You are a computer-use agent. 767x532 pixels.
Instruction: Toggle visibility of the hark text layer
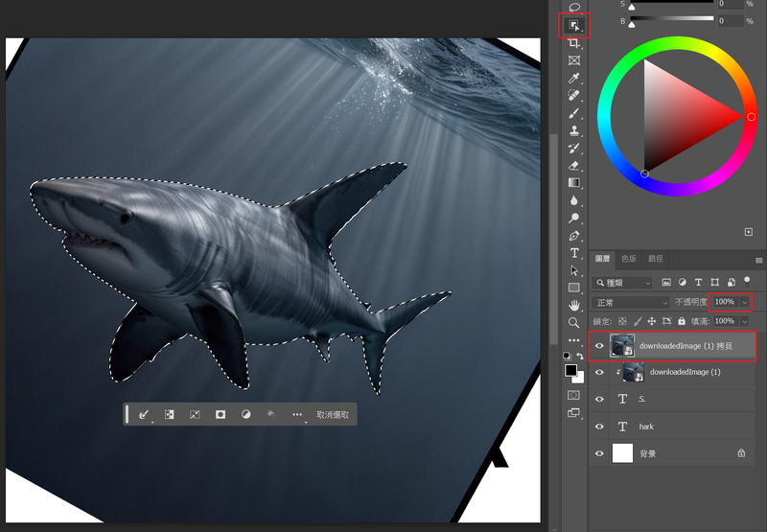[x=600, y=426]
